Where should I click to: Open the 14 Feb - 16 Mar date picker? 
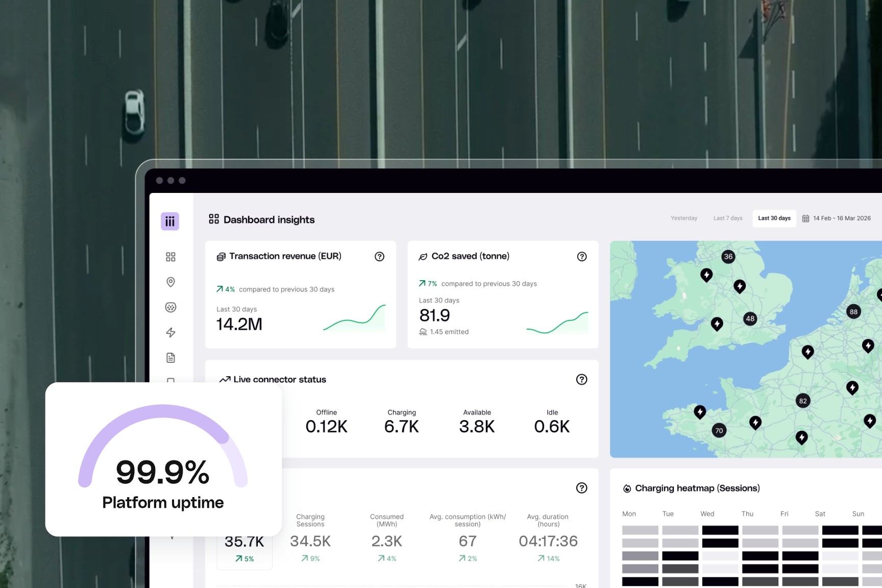837,218
